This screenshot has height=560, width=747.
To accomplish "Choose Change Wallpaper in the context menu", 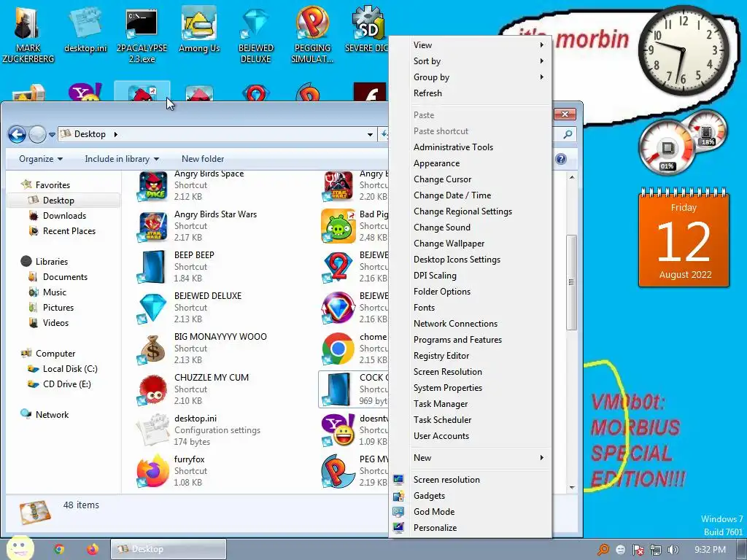I will click(x=471, y=244).
